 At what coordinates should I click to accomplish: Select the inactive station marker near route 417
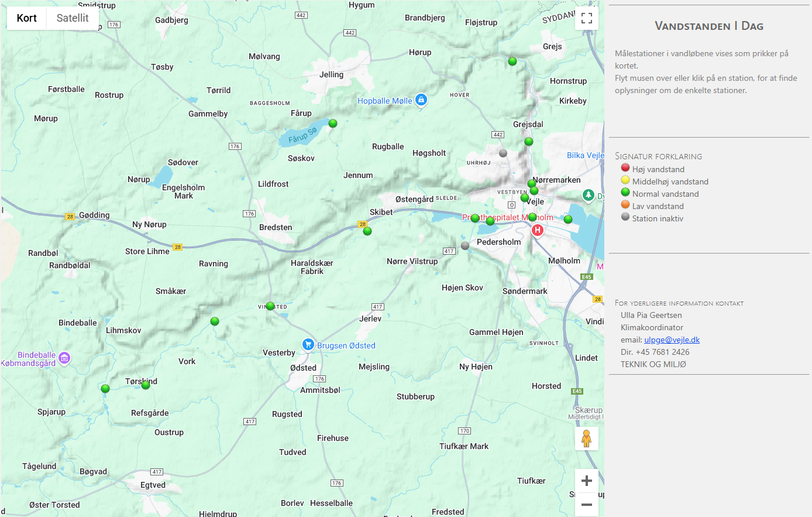465,246
